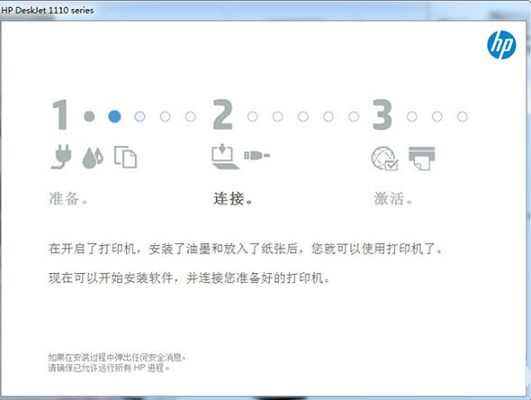The image size is (531, 400).
Task: Click the printer icon under step 3
Action: pos(422,159)
